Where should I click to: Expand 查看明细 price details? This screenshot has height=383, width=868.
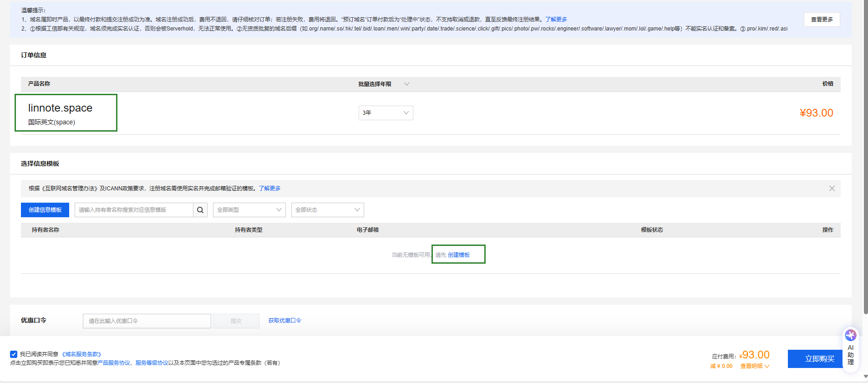(754, 366)
